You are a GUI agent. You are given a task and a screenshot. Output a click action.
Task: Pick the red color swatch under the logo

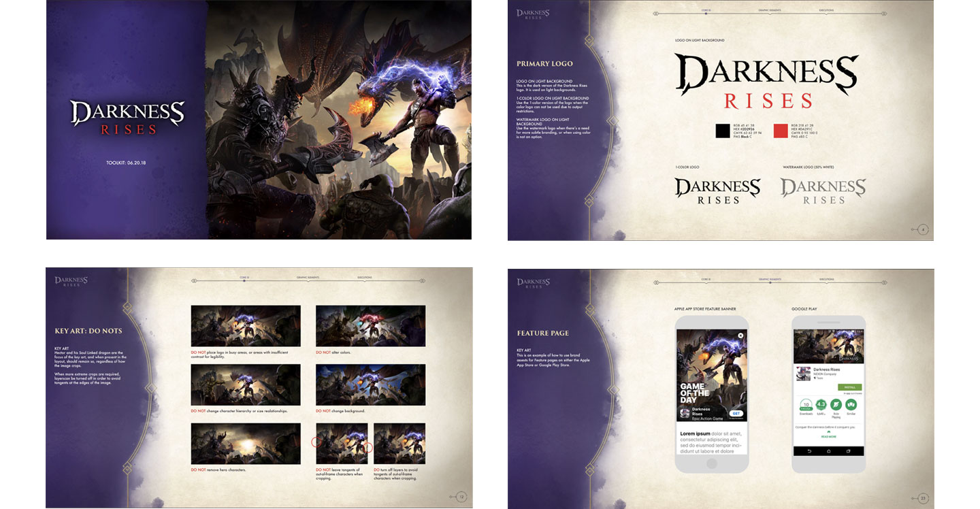pyautogui.click(x=781, y=131)
